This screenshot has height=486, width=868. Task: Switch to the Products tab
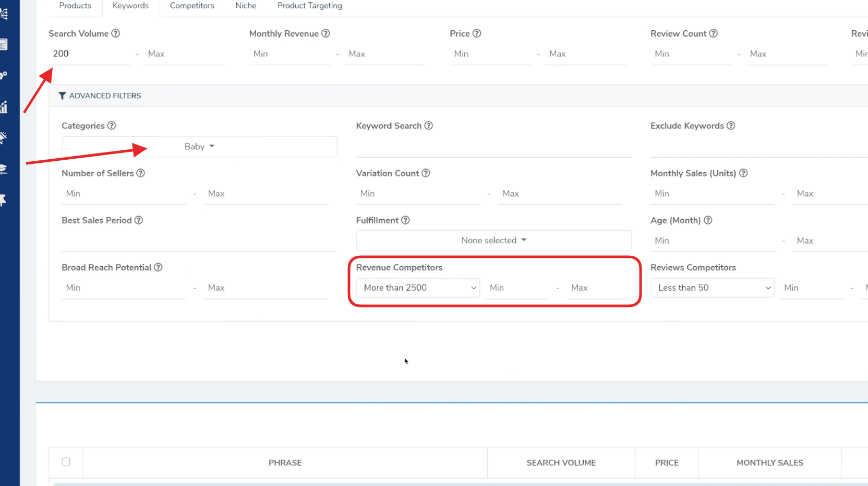point(75,6)
